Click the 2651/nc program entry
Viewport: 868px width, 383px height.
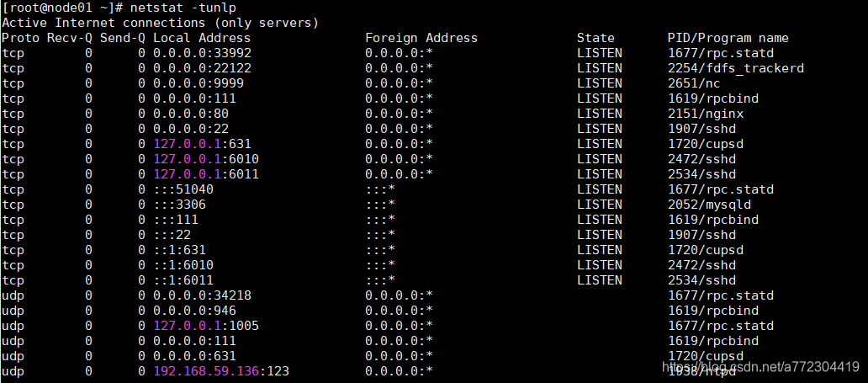(x=694, y=83)
